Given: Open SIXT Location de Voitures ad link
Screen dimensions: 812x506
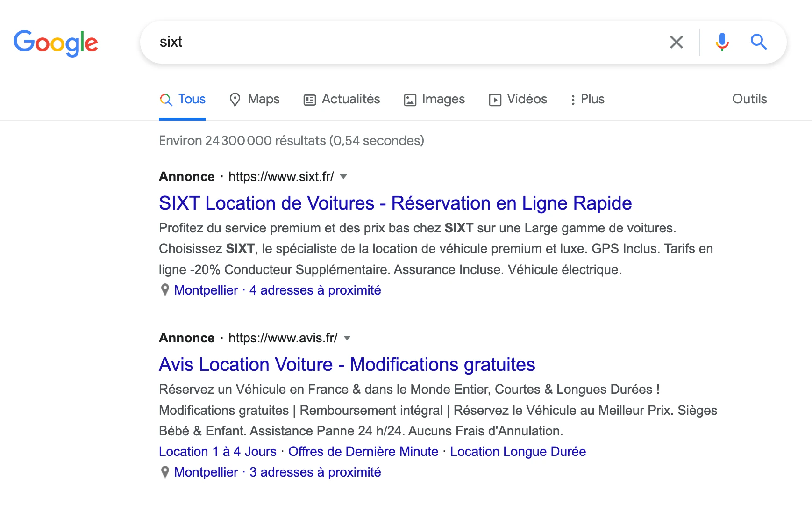Looking at the screenshot, I should pos(395,203).
